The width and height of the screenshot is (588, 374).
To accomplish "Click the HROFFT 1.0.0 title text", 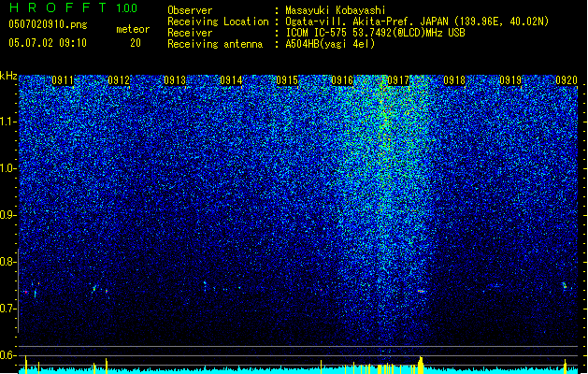I will [x=74, y=7].
